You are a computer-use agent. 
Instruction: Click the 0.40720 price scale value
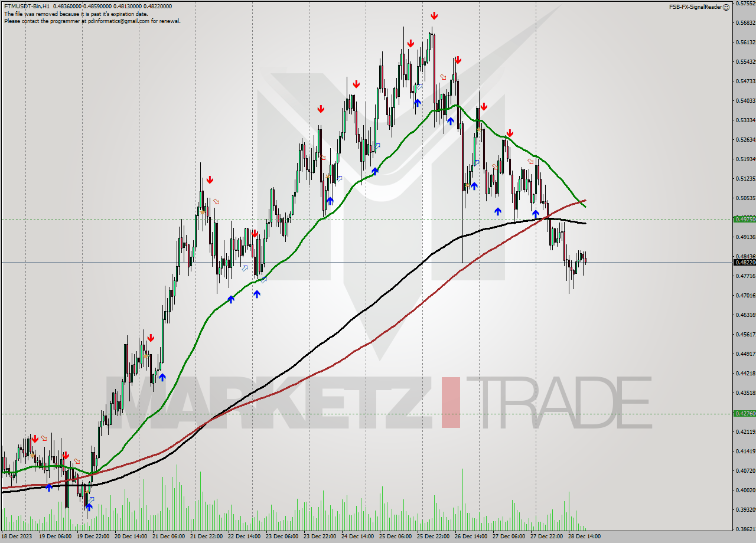(745, 471)
